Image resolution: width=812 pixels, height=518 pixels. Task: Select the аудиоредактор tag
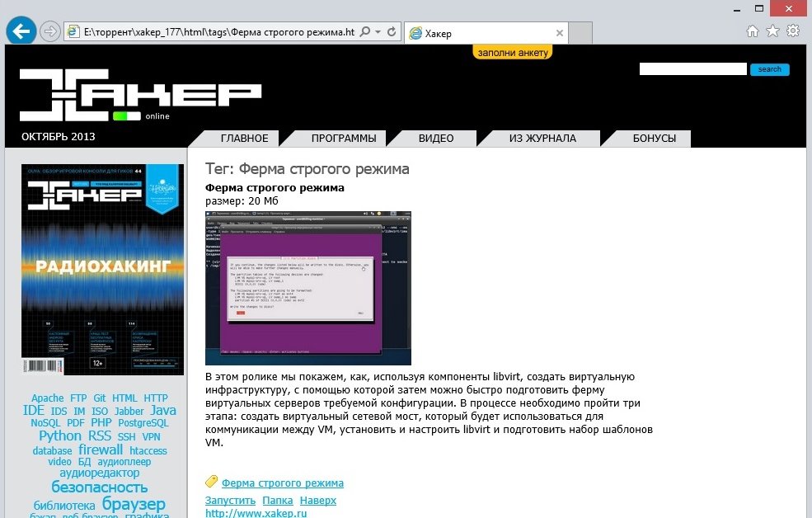point(100,473)
